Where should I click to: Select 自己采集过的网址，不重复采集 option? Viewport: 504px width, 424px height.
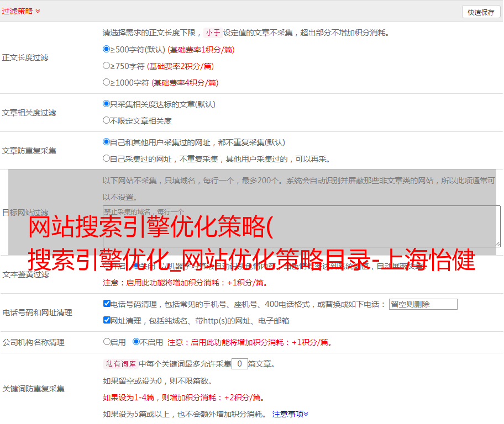tap(106, 158)
